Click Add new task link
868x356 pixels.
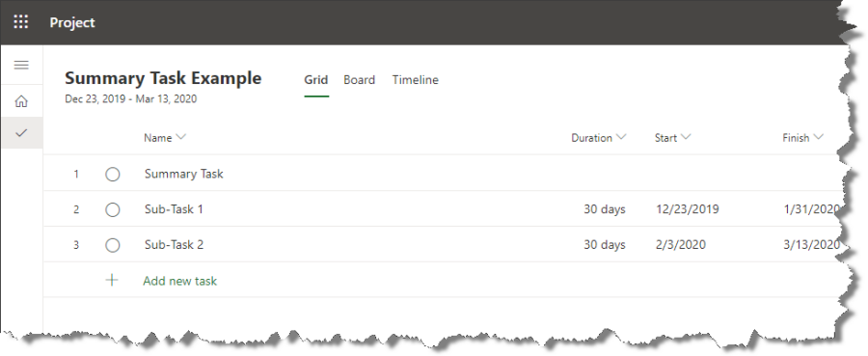(180, 281)
